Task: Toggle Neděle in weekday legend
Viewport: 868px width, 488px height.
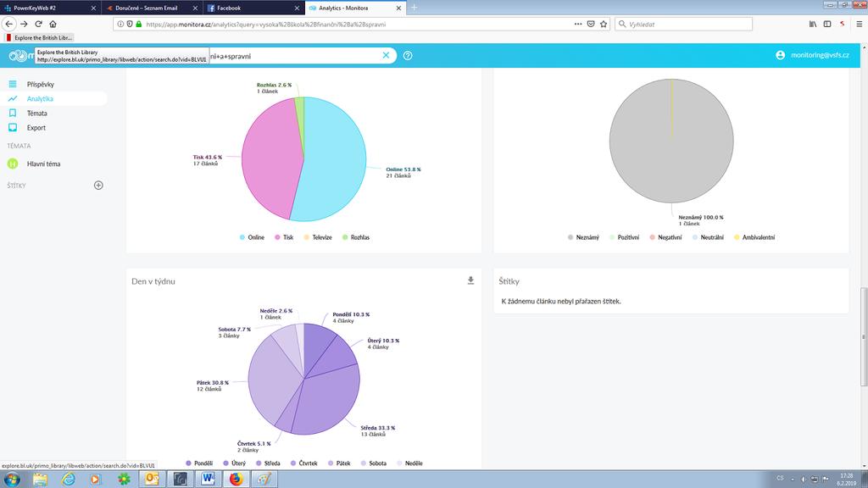Action: click(409, 463)
